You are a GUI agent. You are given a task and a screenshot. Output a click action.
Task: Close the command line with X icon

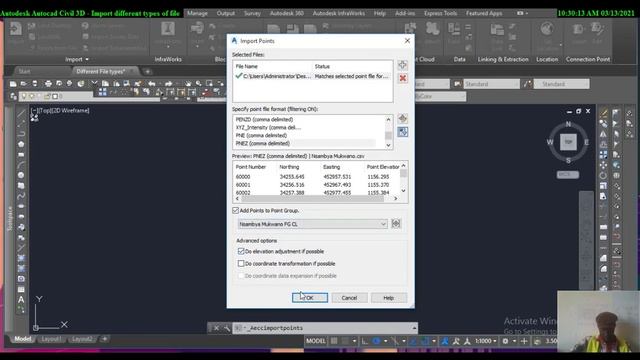click(216, 328)
